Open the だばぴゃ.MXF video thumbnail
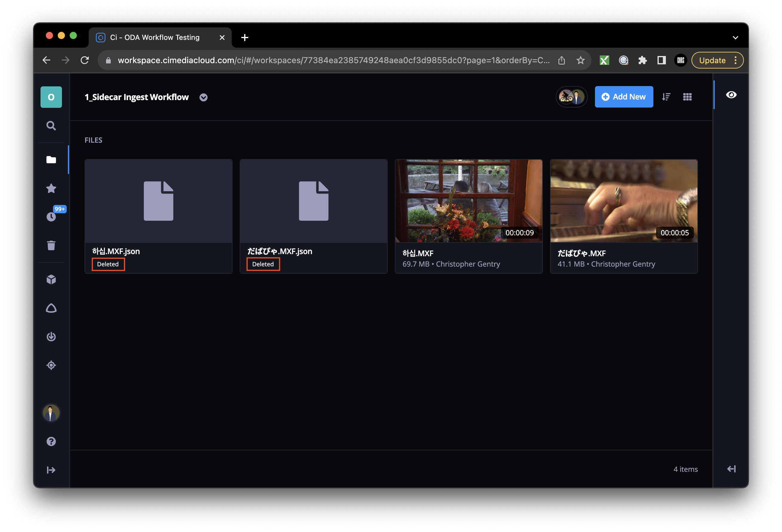Screen dimensions: 782x532 624,200
